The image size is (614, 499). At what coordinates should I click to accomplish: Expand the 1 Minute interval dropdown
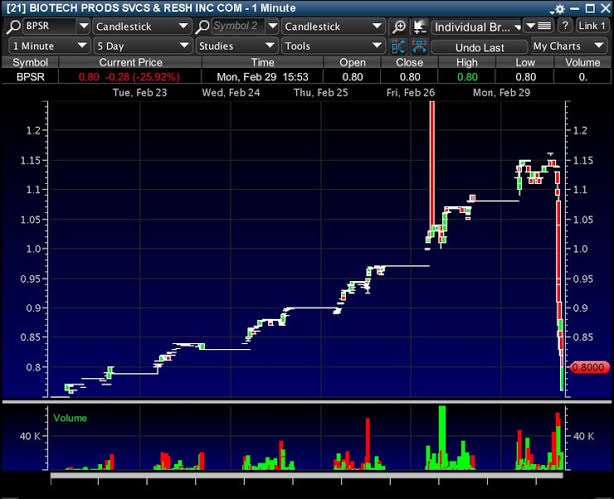tap(48, 46)
